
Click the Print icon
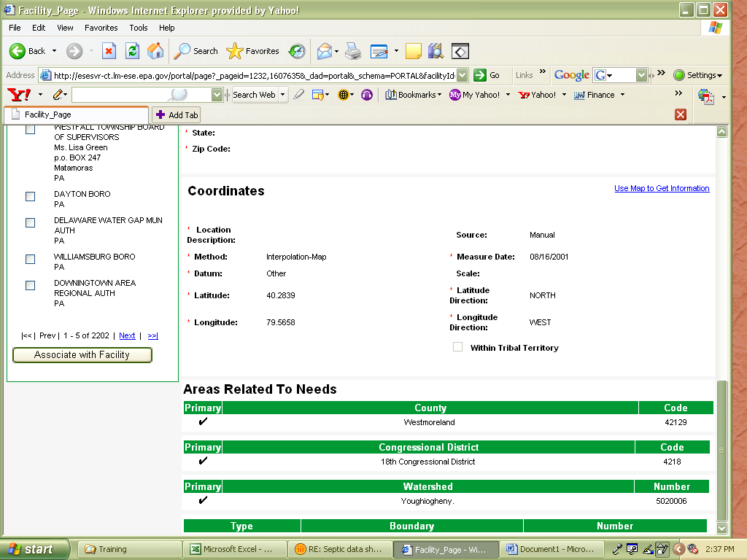(353, 51)
